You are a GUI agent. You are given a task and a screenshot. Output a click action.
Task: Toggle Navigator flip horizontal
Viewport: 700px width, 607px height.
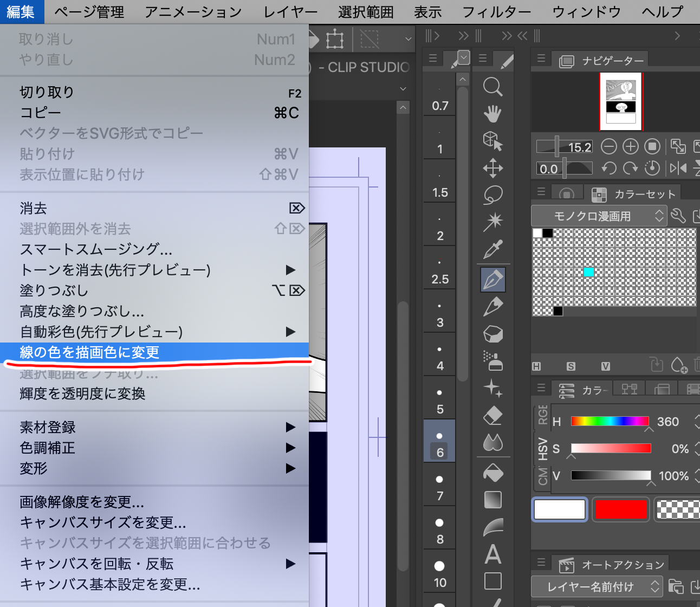coord(678,168)
